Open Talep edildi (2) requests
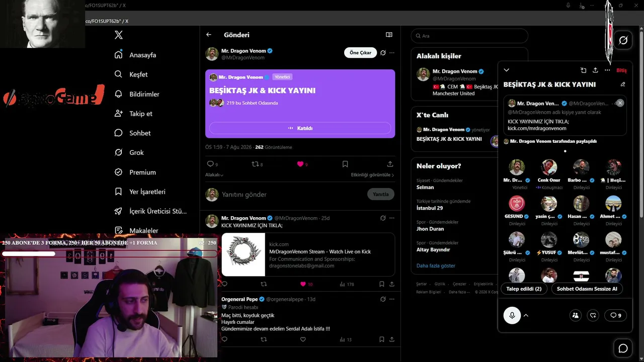 tap(524, 289)
